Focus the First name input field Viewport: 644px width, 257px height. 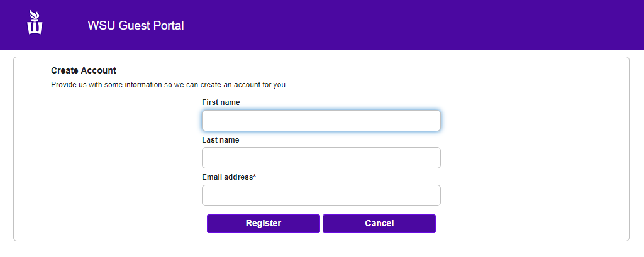point(321,121)
